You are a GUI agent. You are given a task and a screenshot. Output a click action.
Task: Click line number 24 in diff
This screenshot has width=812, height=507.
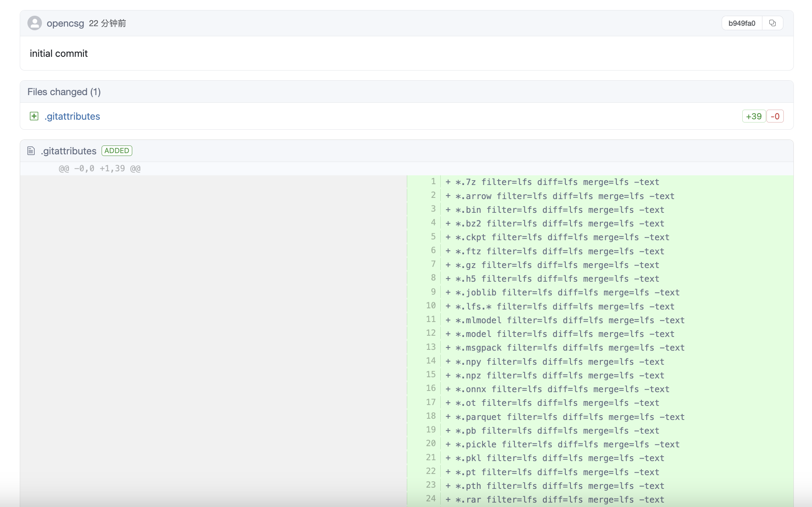click(431, 499)
